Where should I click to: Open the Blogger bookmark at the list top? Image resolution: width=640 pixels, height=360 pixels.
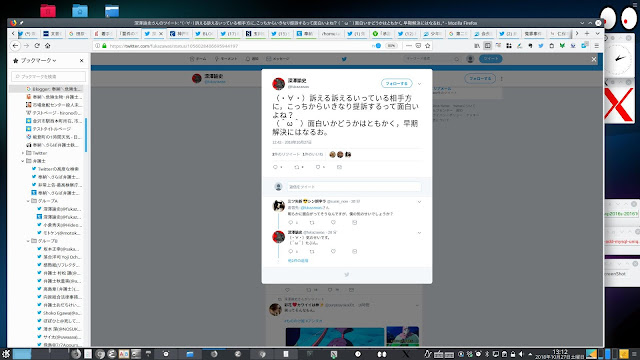point(54,89)
